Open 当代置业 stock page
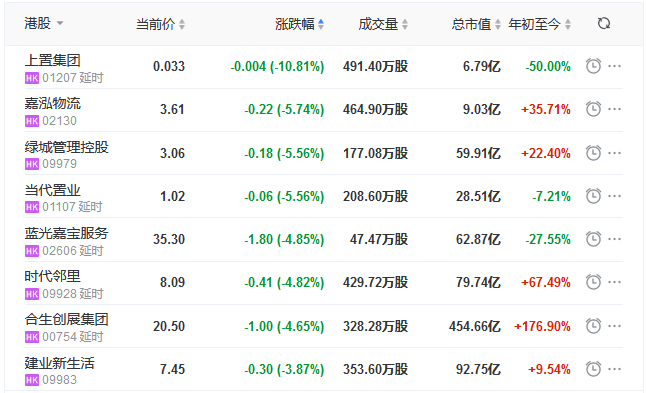 click(x=52, y=190)
